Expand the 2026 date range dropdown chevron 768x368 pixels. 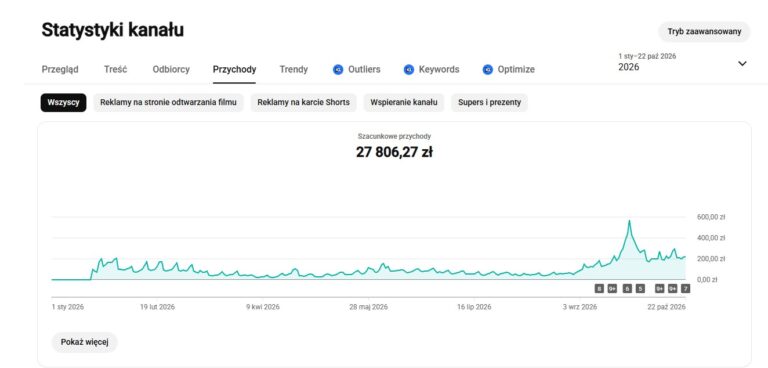[742, 63]
